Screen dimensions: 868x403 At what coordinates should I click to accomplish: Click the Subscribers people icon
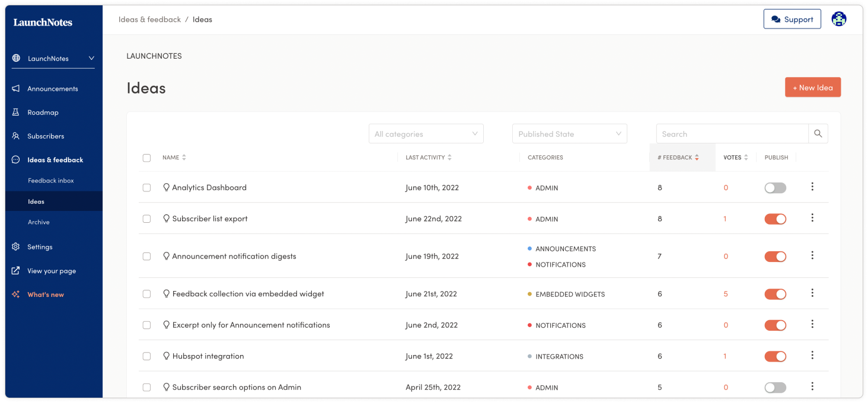click(16, 136)
